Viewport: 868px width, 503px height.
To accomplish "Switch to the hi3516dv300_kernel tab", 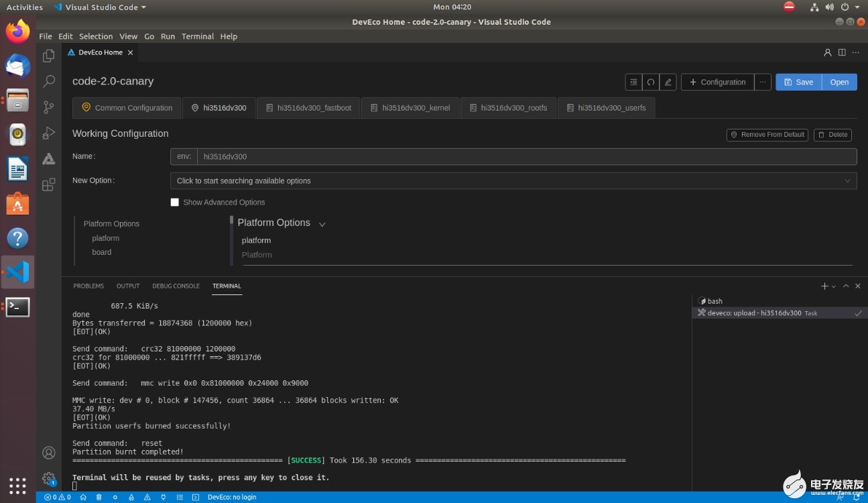I will [410, 107].
